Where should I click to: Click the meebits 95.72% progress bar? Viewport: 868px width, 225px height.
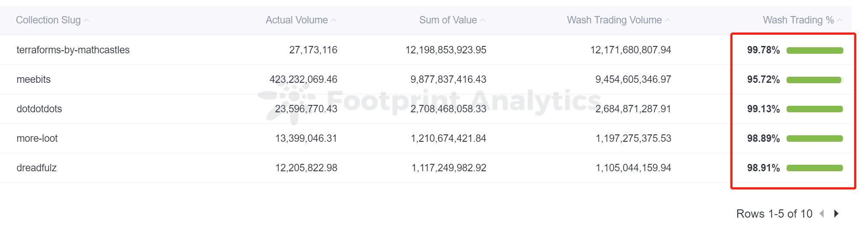click(814, 80)
